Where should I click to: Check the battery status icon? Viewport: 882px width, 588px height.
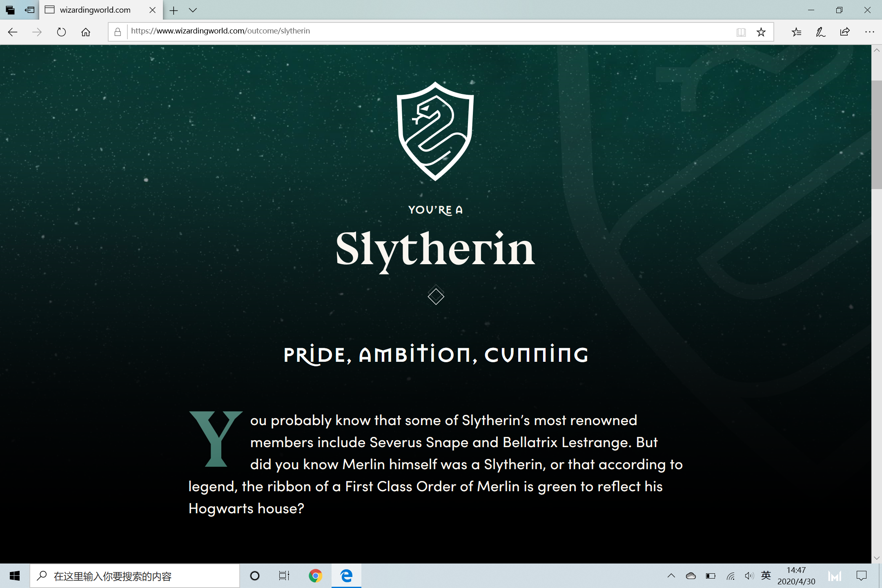pos(710,576)
